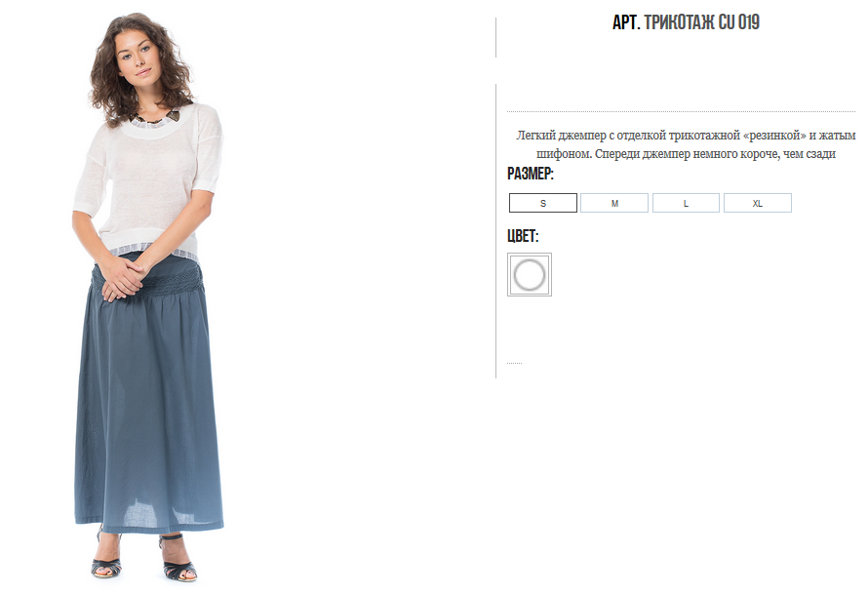Image resolution: width=868 pixels, height=592 pixels.
Task: Select the XL size box
Action: 757,203
